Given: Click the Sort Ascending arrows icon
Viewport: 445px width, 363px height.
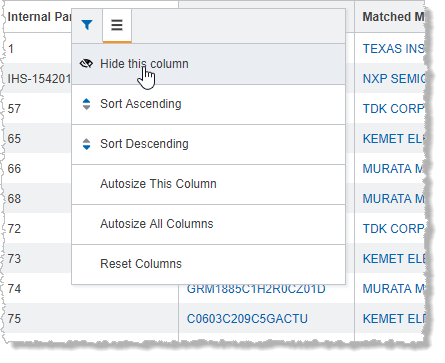Looking at the screenshot, I should click(x=86, y=104).
